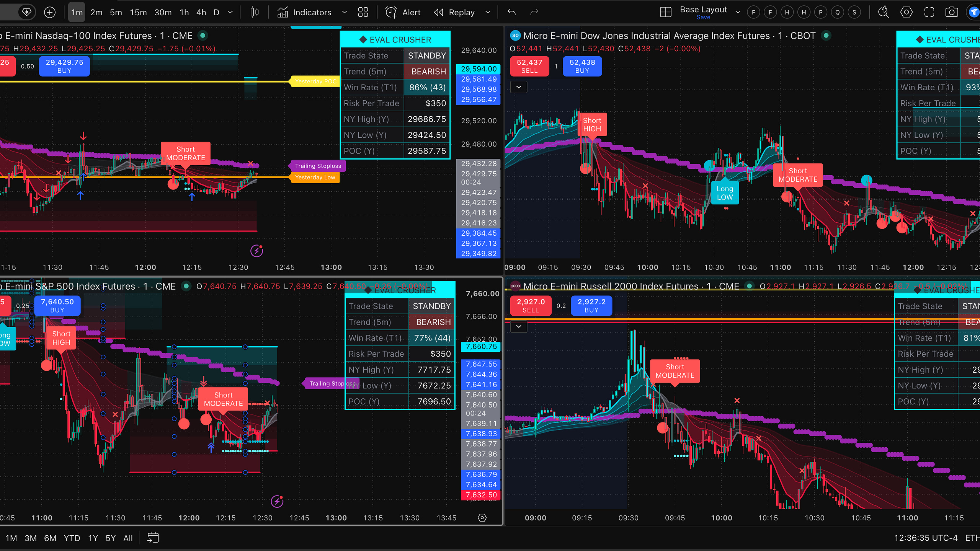Click the Russell 2,927.0 SELL button
The height and width of the screenshot is (551, 980).
[531, 305]
